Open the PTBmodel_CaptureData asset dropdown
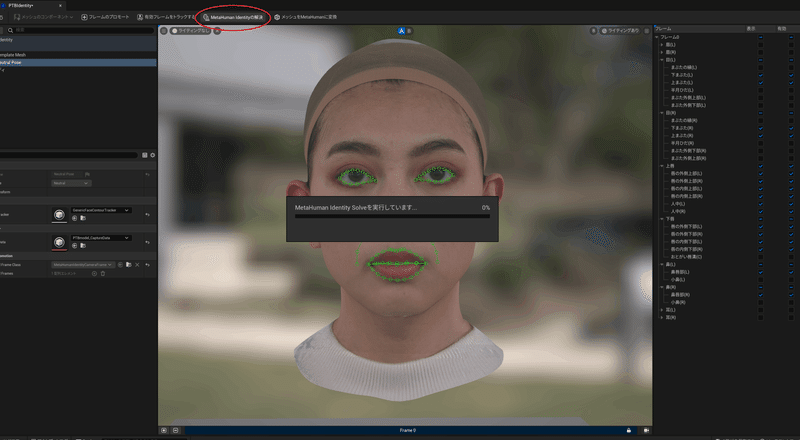 tap(101, 238)
